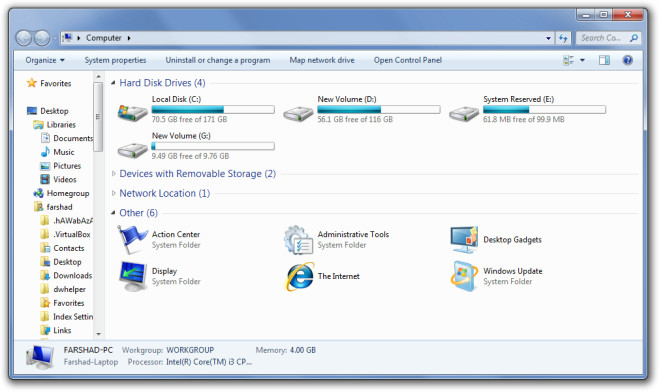Viewport: 660px width, 392px height.
Task: Open the Organize dropdown menu
Action: coord(45,60)
